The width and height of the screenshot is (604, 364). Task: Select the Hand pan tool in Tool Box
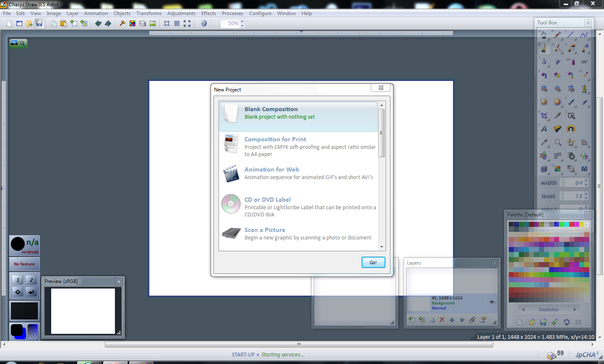pos(544,35)
